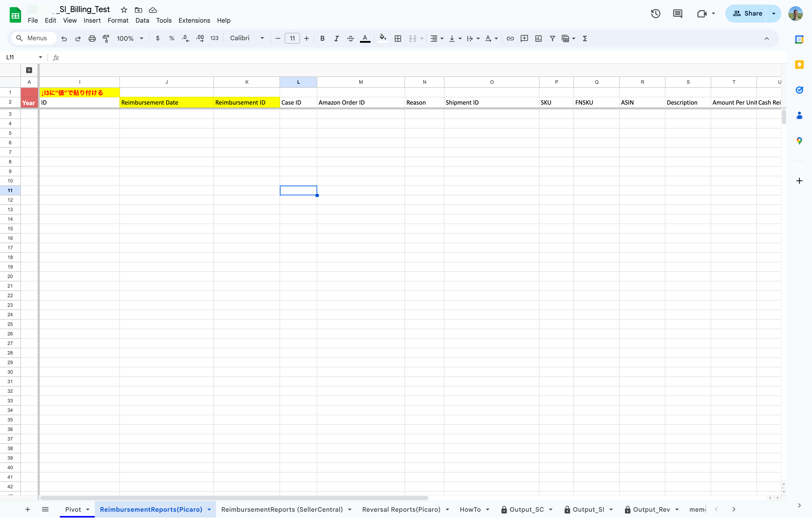Open the Data menu
This screenshot has height=518, width=812.
click(x=142, y=21)
